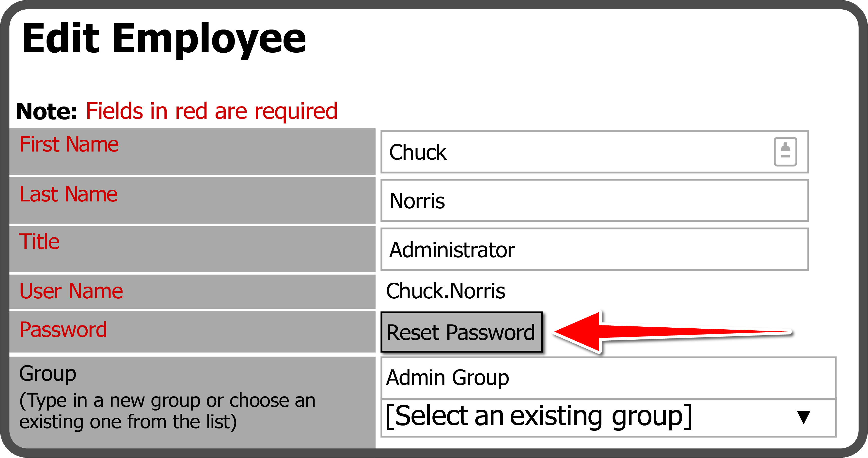The image size is (868, 458).
Task: Click the Edit Employee heading
Action: (x=164, y=39)
